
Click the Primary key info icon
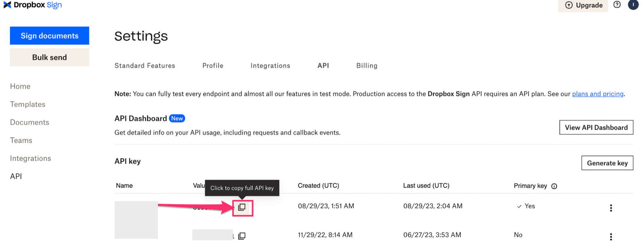point(554,186)
